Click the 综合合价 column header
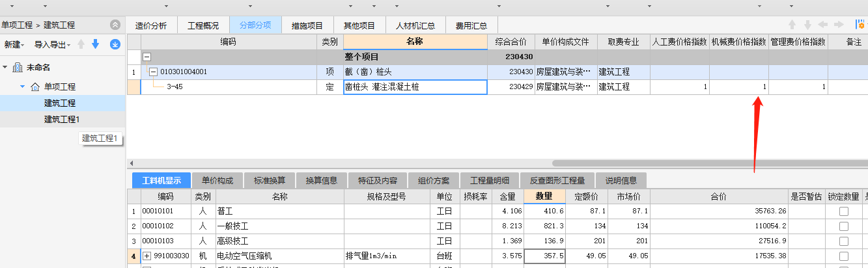Screen dimensions: 868x268 point(511,42)
